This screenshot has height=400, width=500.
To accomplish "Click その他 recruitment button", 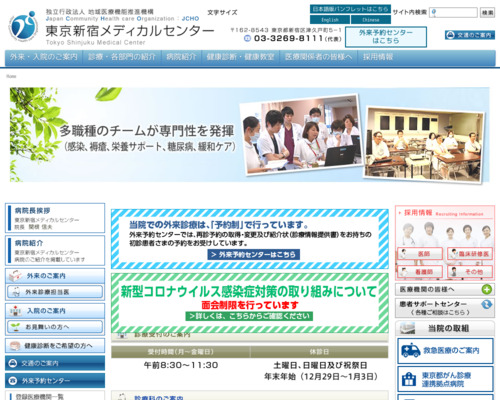I will 470,272.
